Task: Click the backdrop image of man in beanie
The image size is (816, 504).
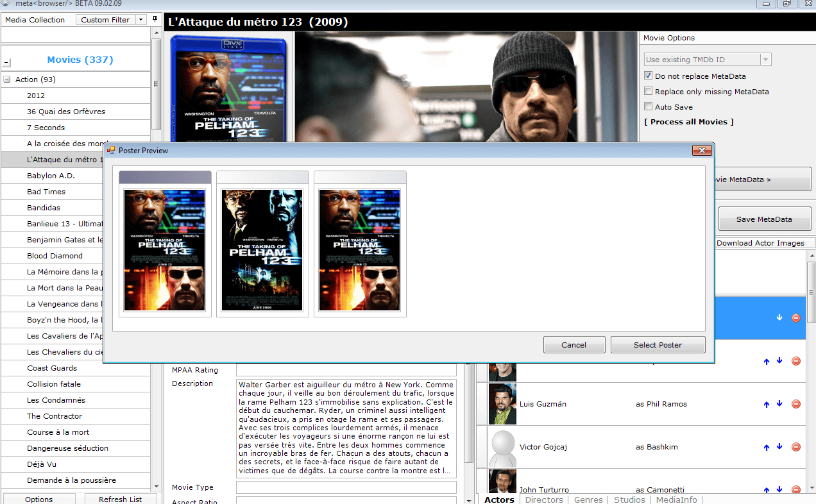Action: pos(465,87)
